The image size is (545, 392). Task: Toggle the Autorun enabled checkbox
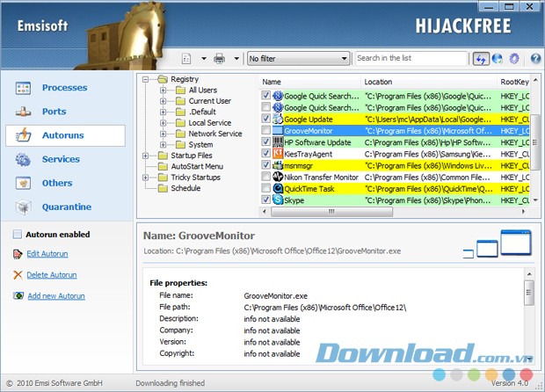(x=18, y=234)
